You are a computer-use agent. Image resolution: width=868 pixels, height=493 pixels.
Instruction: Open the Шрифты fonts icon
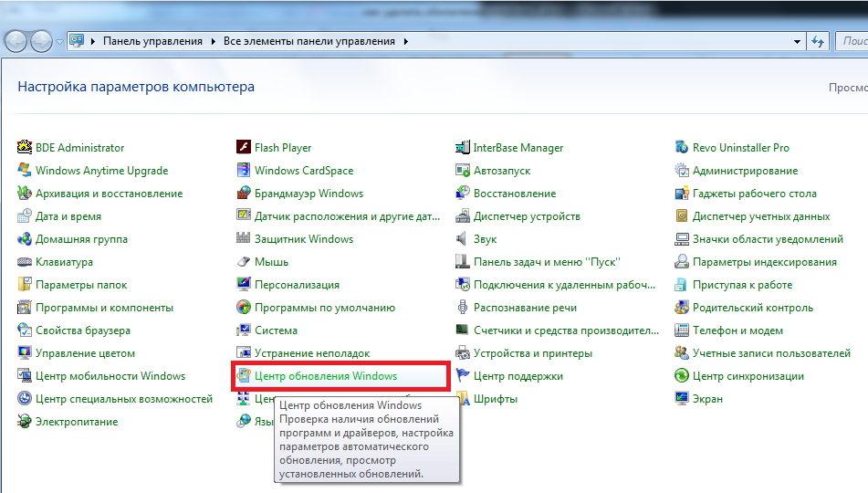point(463,399)
